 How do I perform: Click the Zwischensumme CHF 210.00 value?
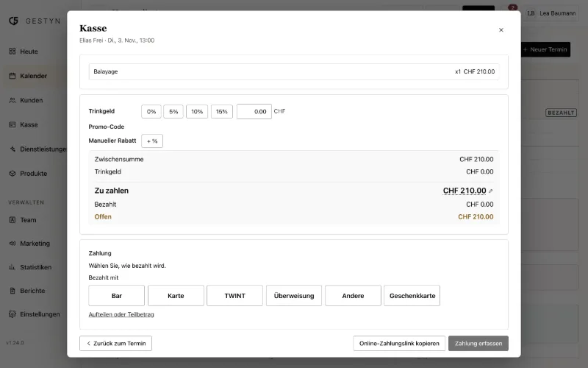pos(476,159)
